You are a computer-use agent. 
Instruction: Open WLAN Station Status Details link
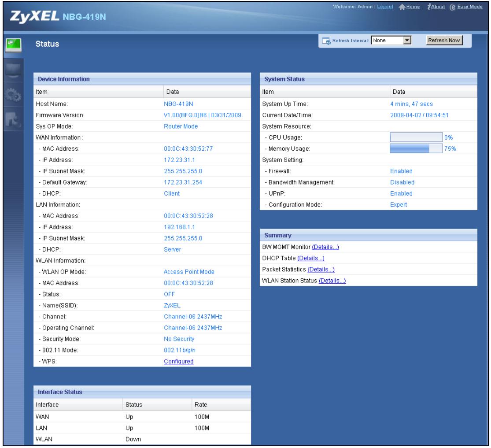(x=332, y=281)
